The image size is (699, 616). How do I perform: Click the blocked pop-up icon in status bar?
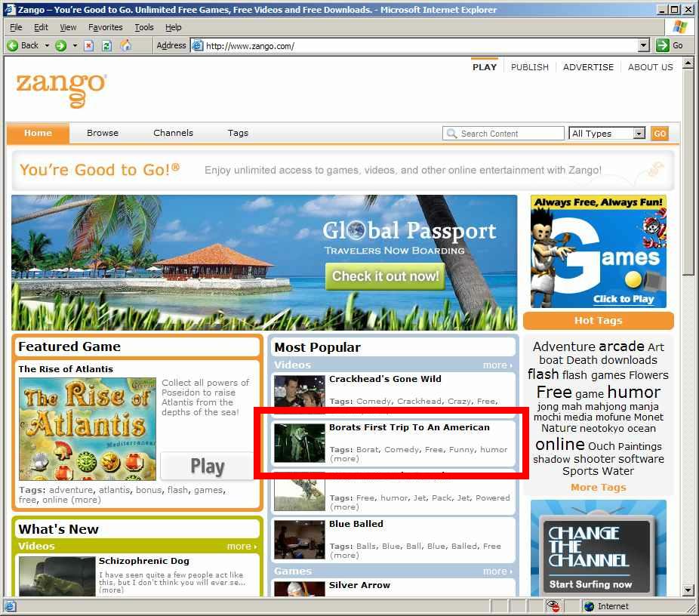point(553,606)
